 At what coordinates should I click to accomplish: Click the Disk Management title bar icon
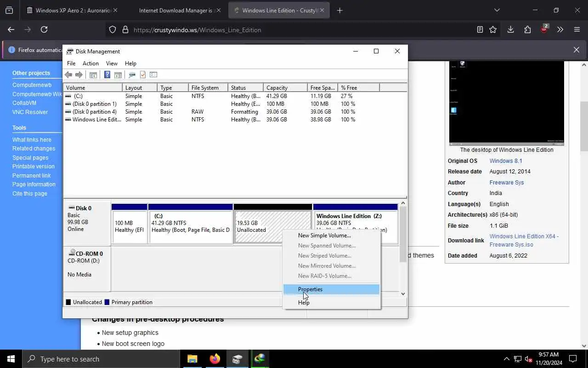69,51
